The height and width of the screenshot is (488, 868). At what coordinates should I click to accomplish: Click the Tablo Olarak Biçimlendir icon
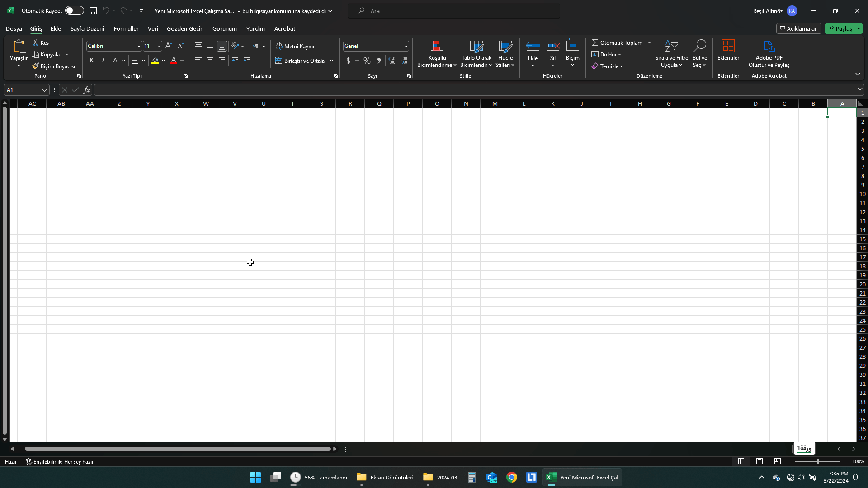coord(476,46)
